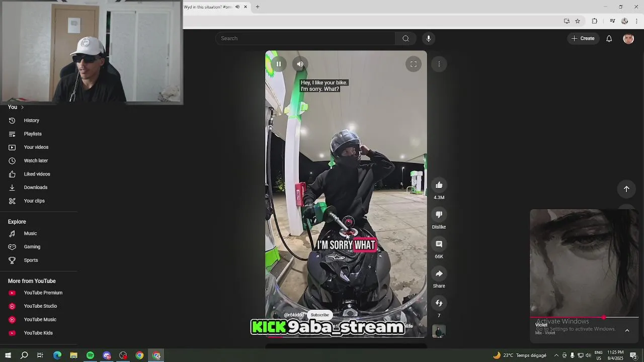Open a new browser tab

tap(258, 7)
